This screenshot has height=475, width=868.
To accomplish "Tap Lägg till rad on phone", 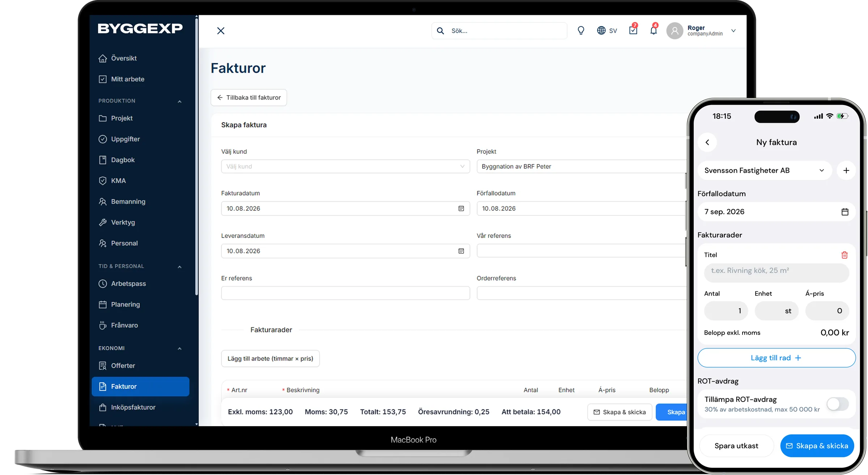I will coord(776,358).
